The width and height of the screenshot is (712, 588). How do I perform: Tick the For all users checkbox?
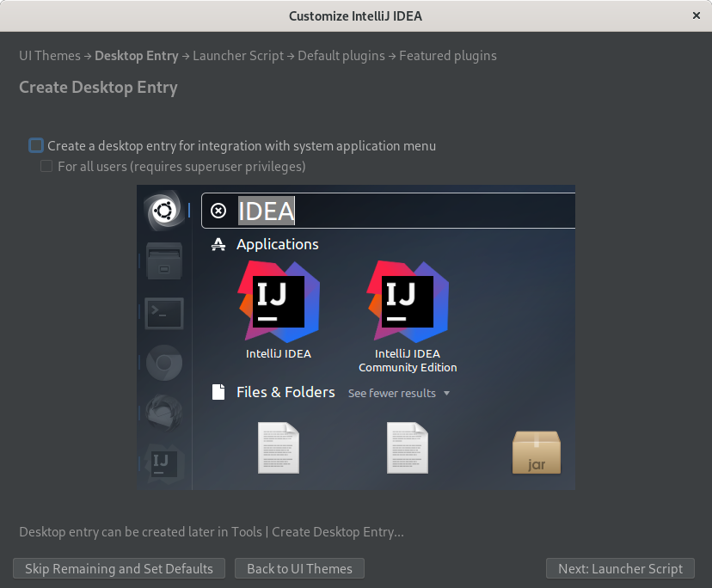46,166
